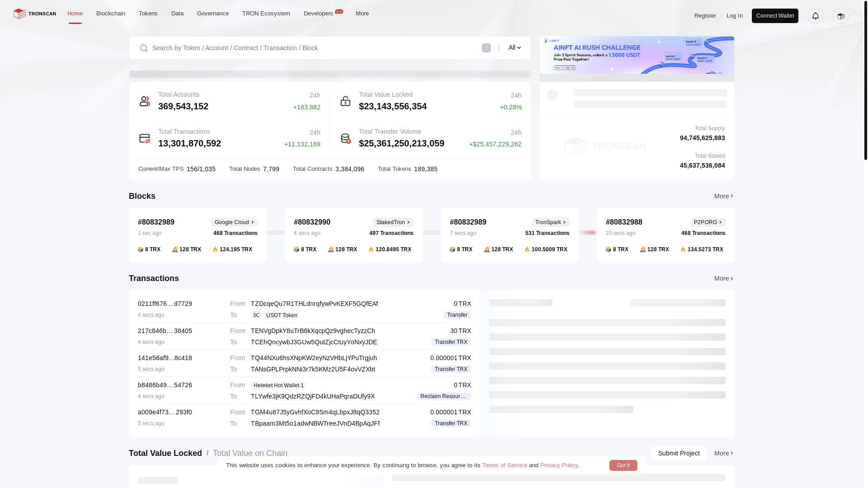Open the Data menu
This screenshot has height=488, width=868.
[177, 14]
